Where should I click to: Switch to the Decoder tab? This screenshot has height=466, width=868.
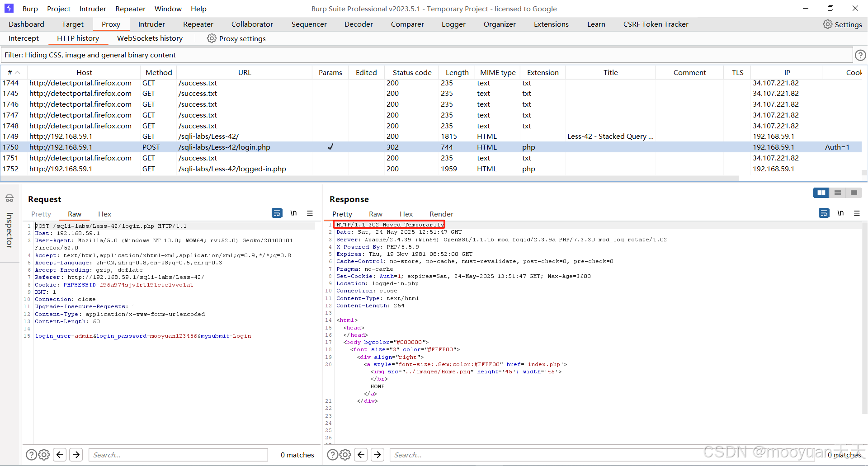[x=359, y=24]
